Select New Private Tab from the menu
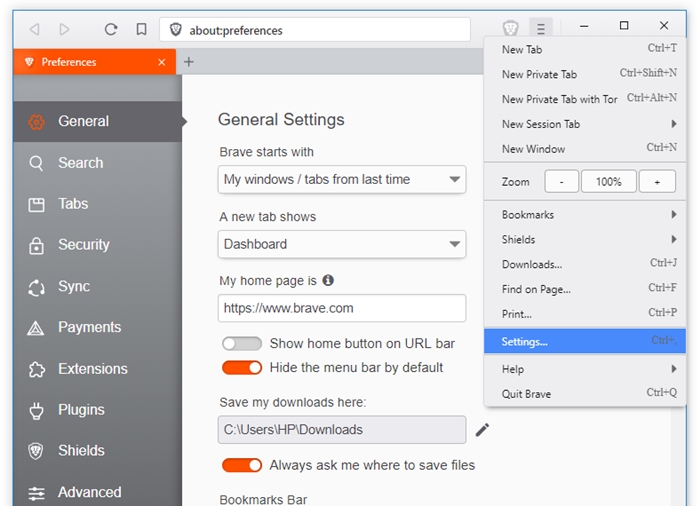Image resolution: width=700 pixels, height=506 pixels. (x=585, y=75)
